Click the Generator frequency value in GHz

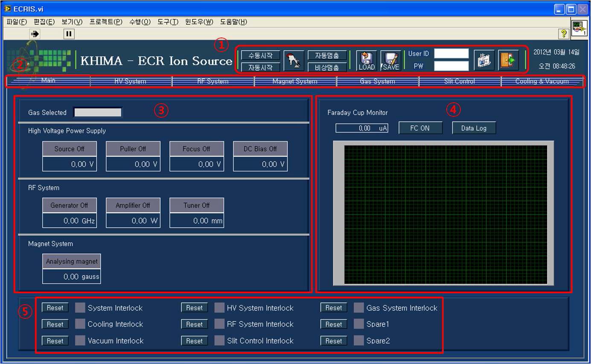[70, 220]
